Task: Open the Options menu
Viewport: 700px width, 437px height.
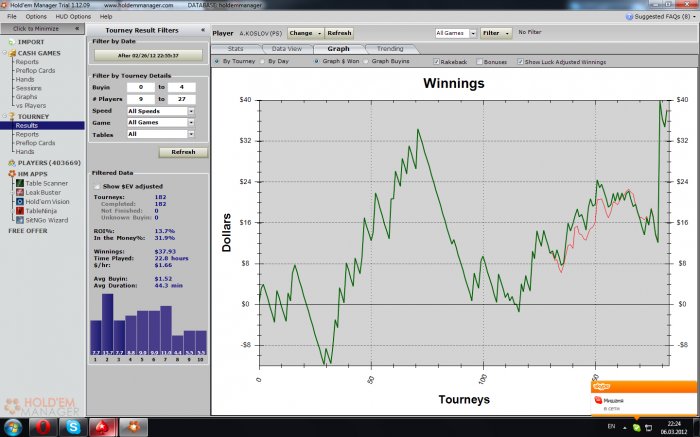Action: point(36,17)
